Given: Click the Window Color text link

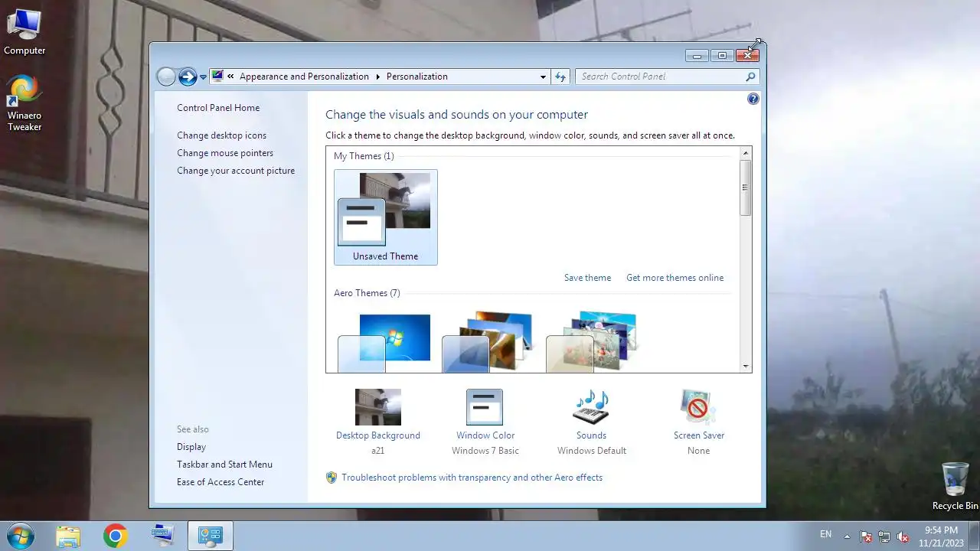Looking at the screenshot, I should (485, 435).
